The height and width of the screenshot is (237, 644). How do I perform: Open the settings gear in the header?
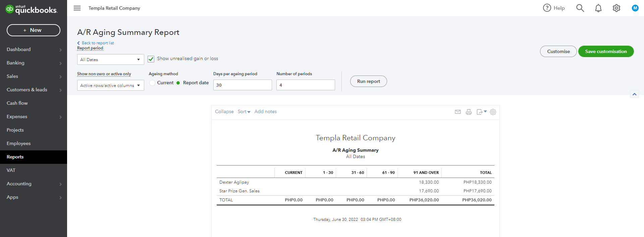(616, 8)
